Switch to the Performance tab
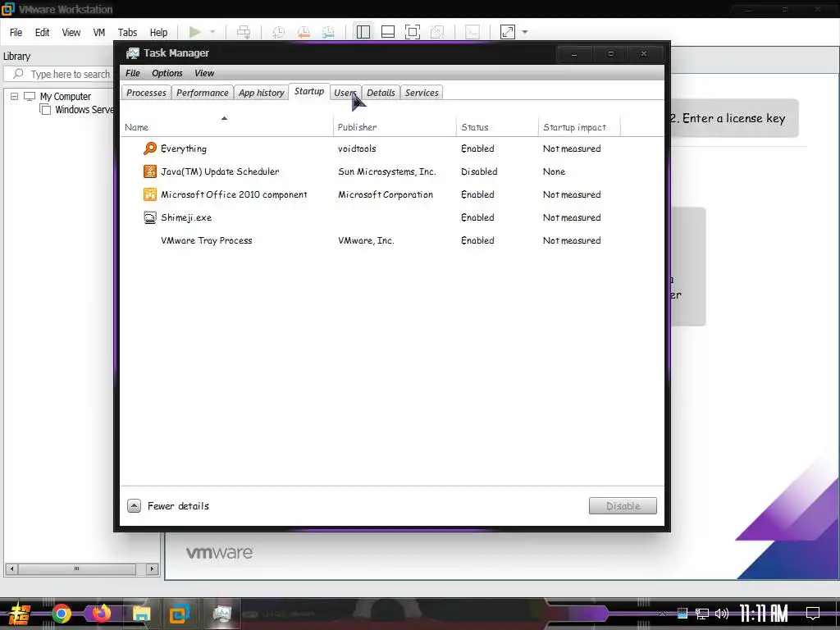 203,93
